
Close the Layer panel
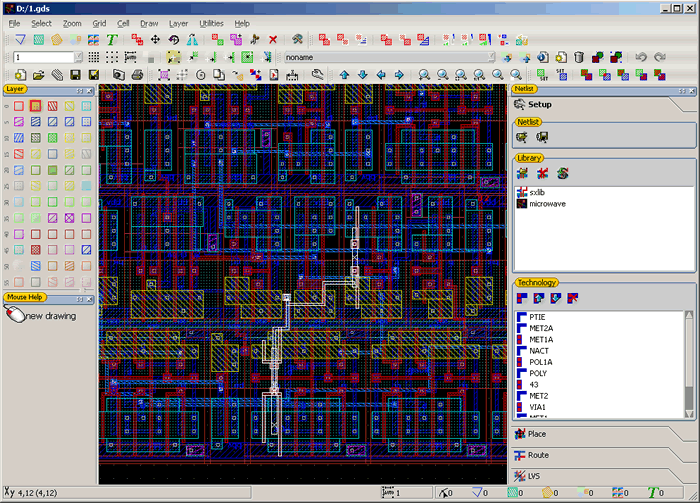click(x=89, y=91)
